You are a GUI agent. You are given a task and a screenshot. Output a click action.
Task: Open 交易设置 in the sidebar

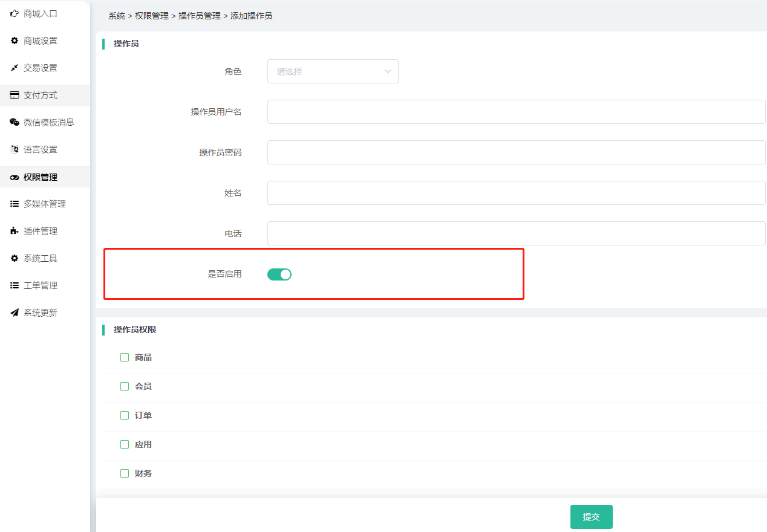[x=41, y=68]
